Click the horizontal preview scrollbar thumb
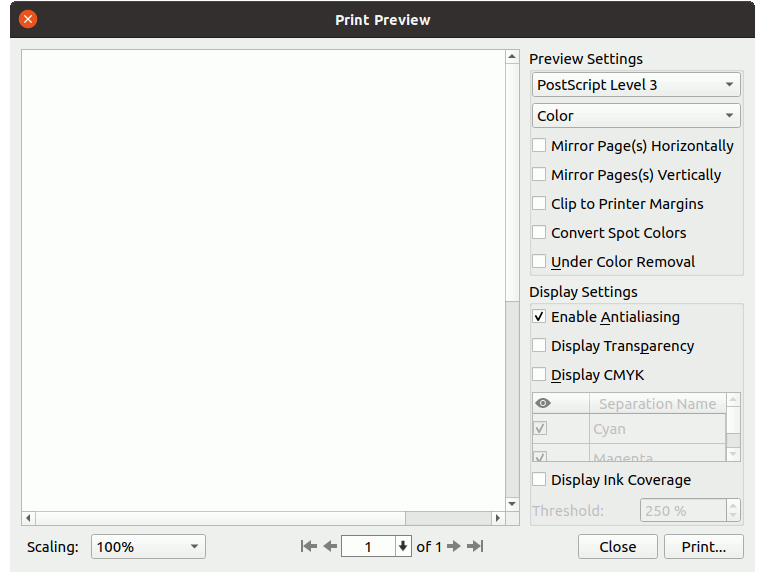 447,518
